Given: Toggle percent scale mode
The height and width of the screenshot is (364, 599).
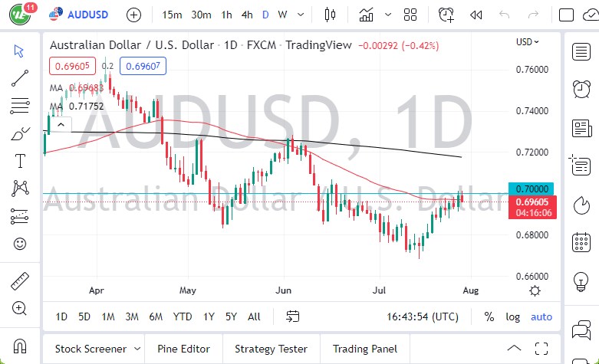Looking at the screenshot, I should click(x=489, y=316).
